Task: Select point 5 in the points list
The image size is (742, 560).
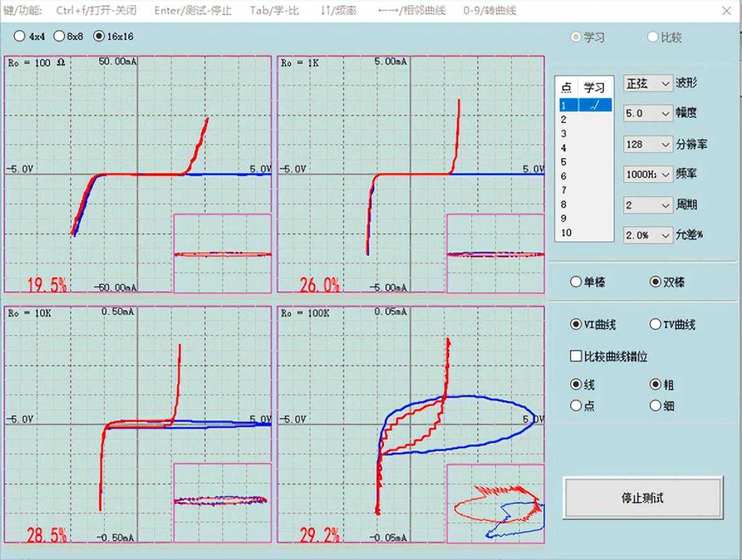Action: [564, 162]
